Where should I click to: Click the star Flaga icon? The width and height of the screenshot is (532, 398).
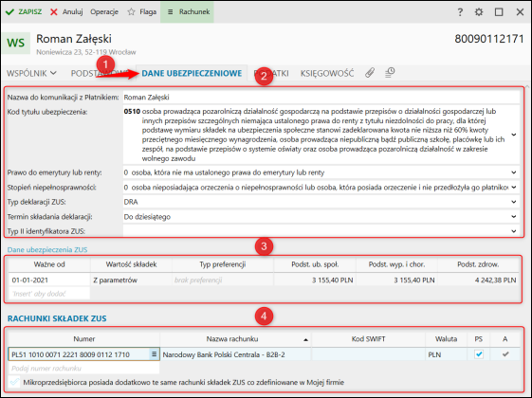pos(131,12)
